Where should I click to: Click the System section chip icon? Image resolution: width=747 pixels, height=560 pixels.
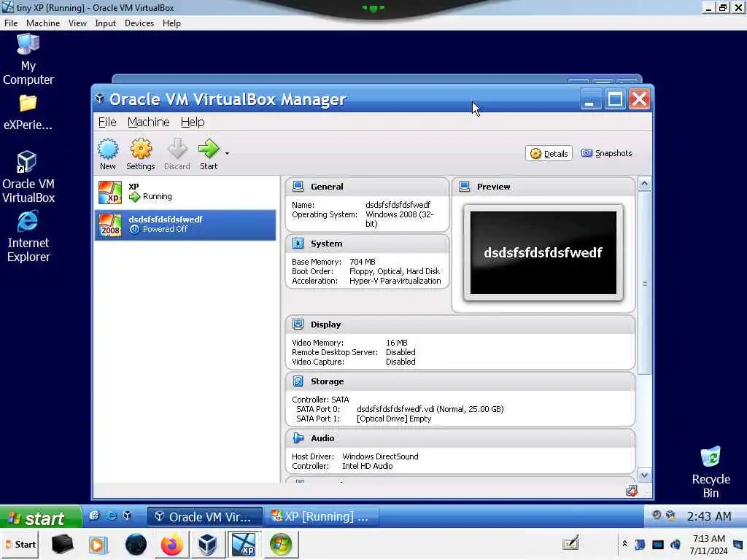pyautogui.click(x=298, y=244)
